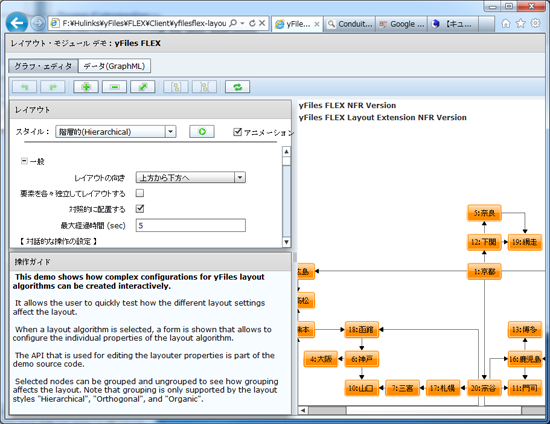Screen dimensions: 550x424
Task: Click the browser back arrow
Action: (x=16, y=23)
